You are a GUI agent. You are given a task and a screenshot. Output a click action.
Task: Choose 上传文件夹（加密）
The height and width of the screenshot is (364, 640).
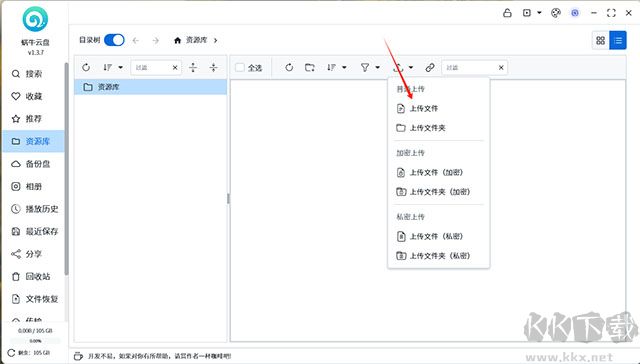click(438, 192)
